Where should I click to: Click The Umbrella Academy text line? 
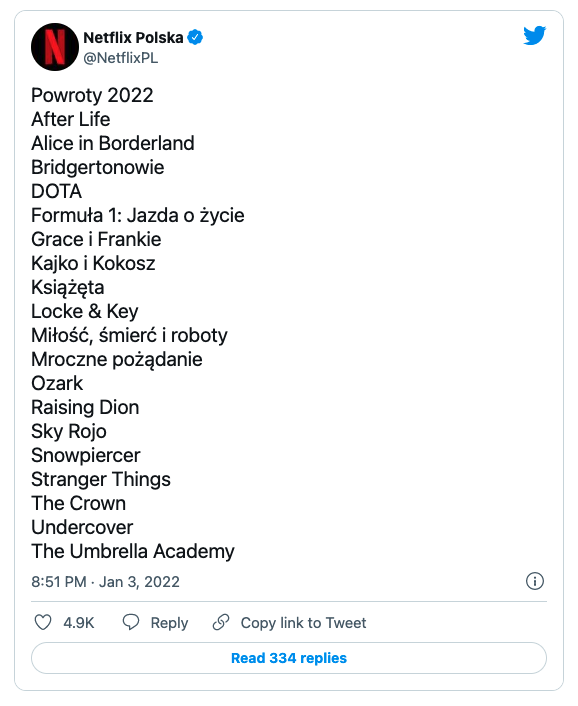tap(133, 551)
